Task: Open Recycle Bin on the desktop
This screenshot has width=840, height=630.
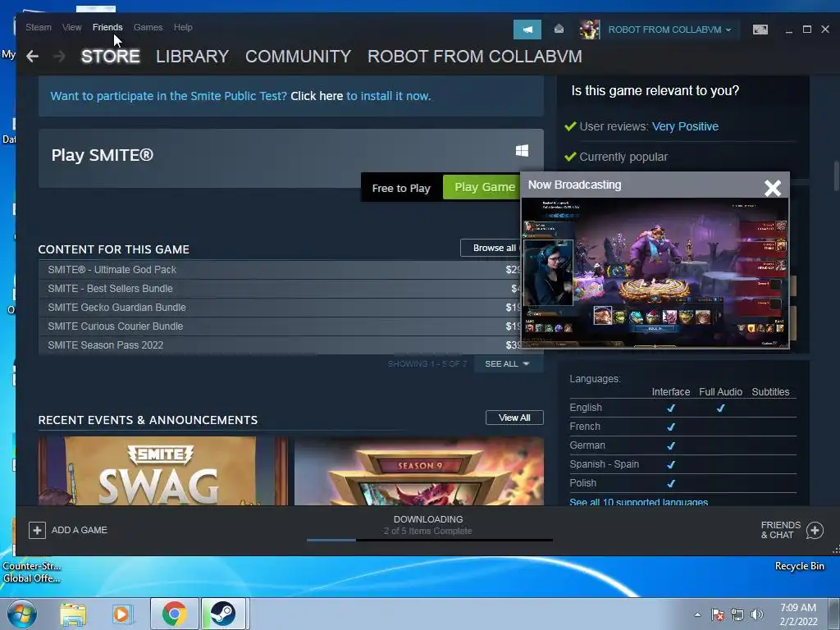Action: [799, 566]
